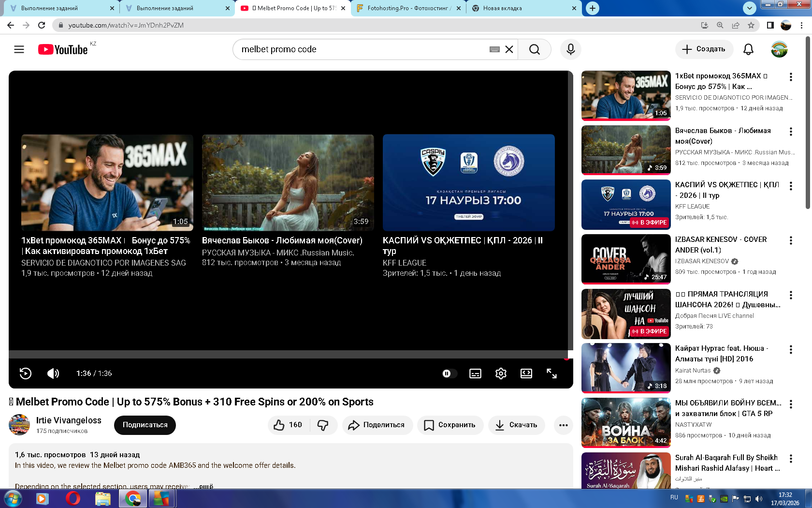Switch to theater mode view

pyautogui.click(x=526, y=374)
